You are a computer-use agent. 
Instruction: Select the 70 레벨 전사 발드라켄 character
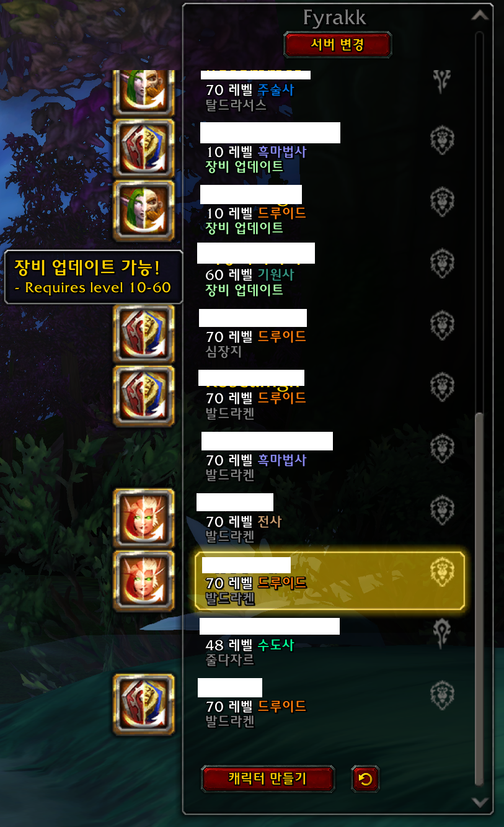[330, 519]
